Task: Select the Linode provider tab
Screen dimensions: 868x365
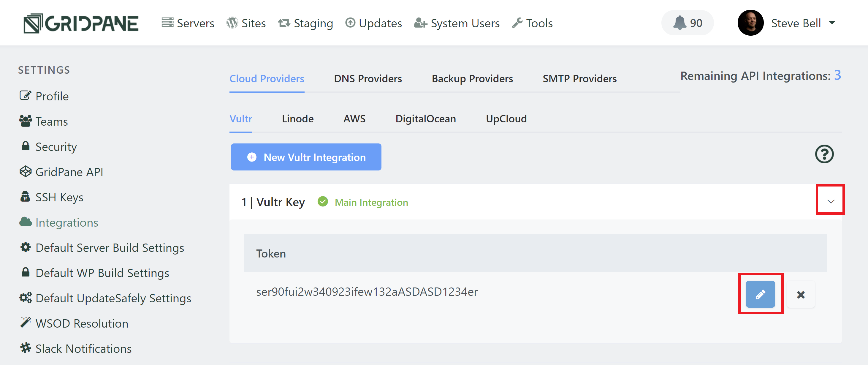Action: click(297, 119)
